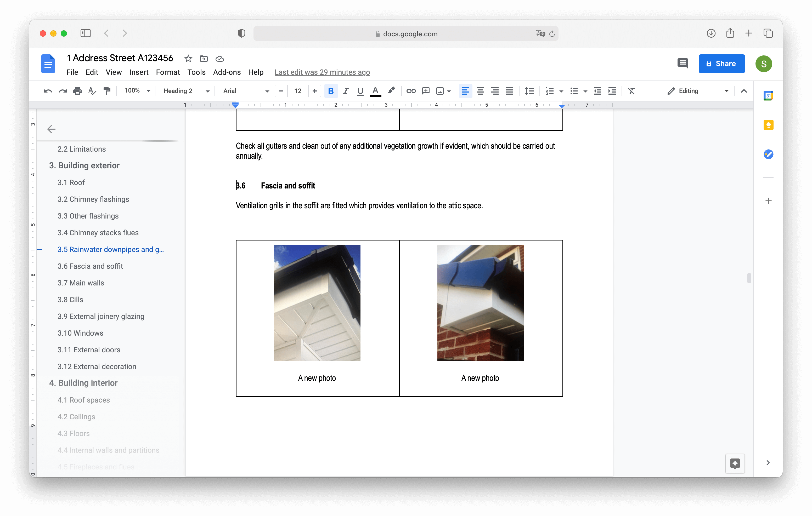Screen dimensions: 812x516
Task: Close the document outline with back arrow
Action: point(51,129)
